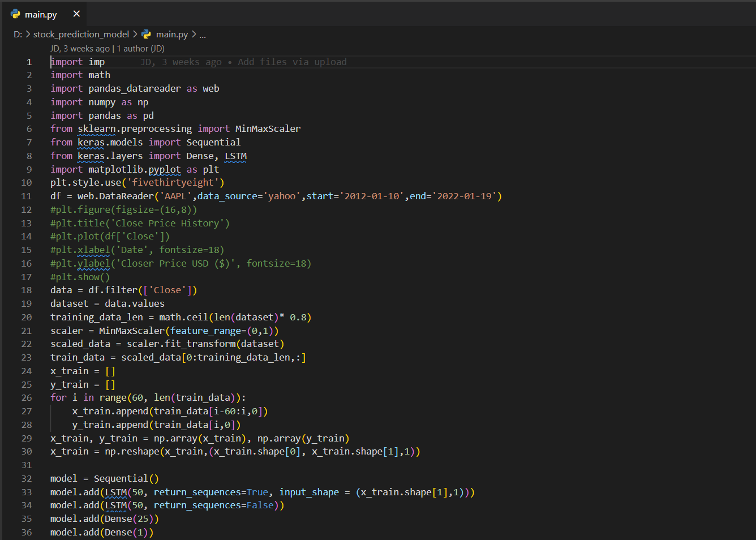The width and height of the screenshot is (756, 540).
Task: Click chevron right after stock_prediction_model breadcrumb
Action: click(135, 34)
